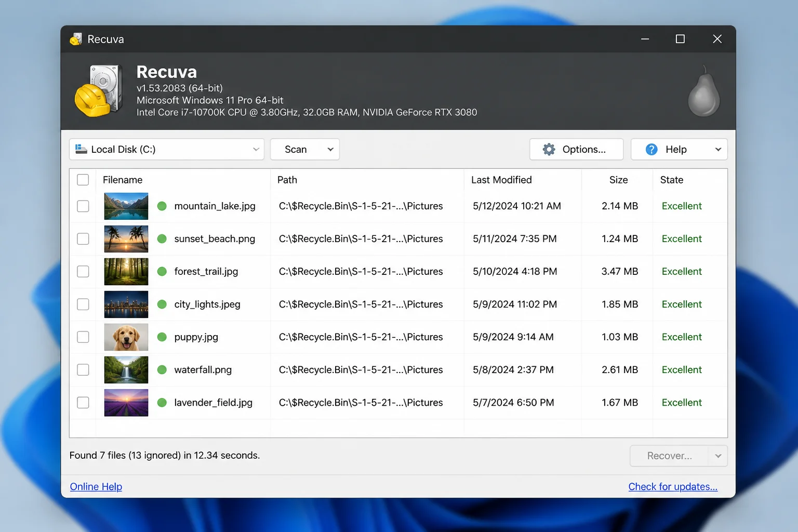Image resolution: width=798 pixels, height=532 pixels.
Task: Select filename sunset_beach.png
Action: tap(215, 239)
